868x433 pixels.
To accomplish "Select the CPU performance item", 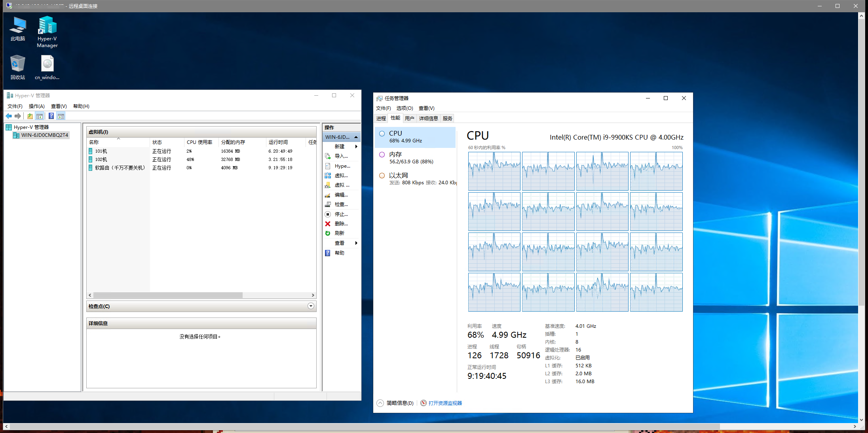I will [415, 137].
